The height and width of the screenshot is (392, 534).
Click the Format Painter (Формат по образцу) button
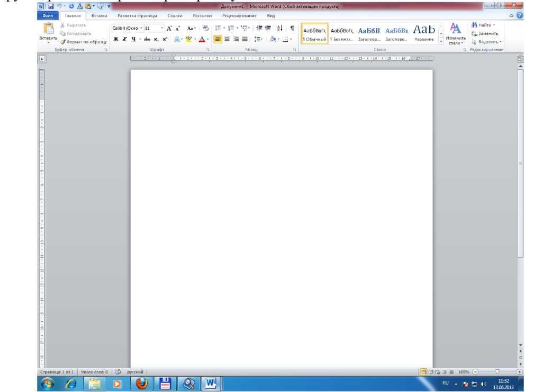[x=84, y=41]
